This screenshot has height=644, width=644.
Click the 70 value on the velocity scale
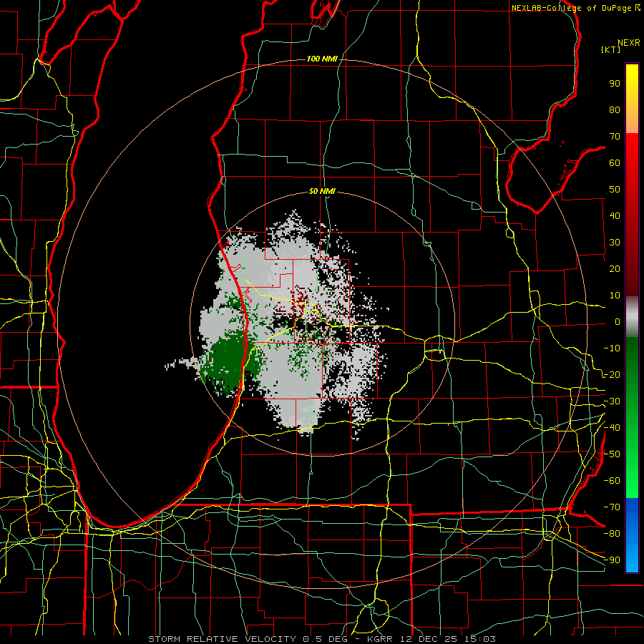point(615,137)
